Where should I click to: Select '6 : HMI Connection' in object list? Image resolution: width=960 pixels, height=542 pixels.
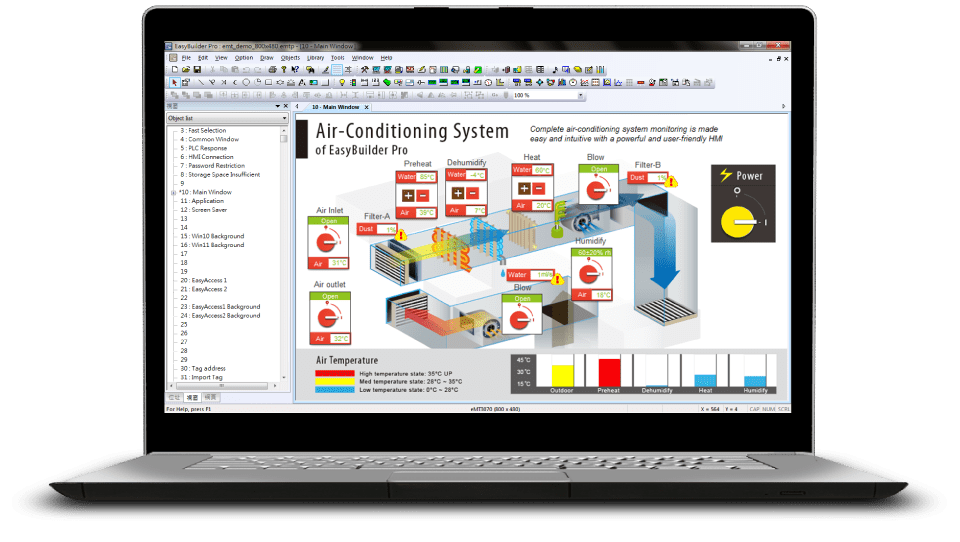tap(206, 157)
